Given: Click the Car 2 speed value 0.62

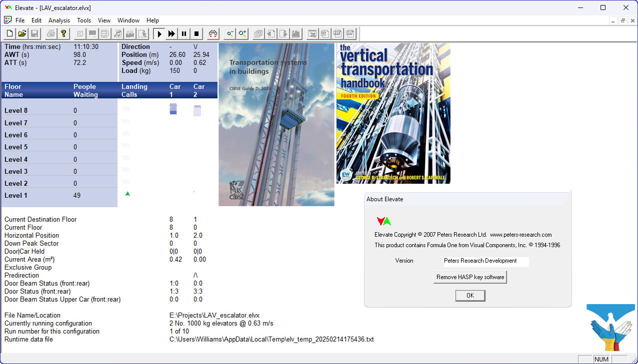Looking at the screenshot, I should (199, 62).
